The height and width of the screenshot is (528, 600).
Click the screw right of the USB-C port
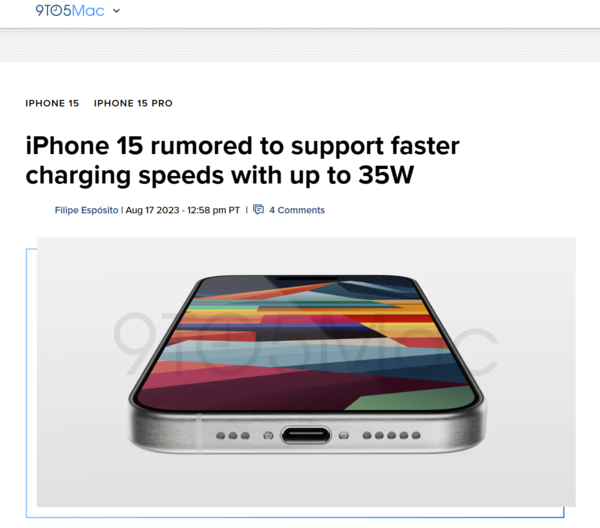coord(344,435)
